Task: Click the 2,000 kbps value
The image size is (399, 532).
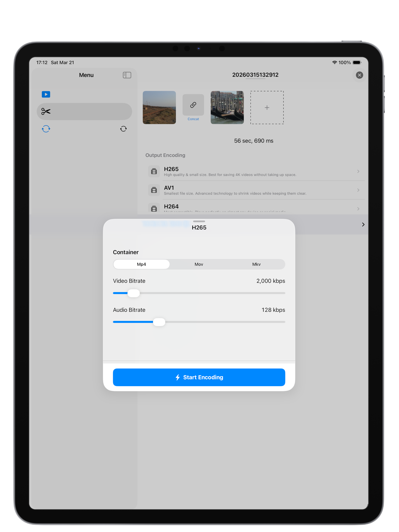Action: coord(271,281)
